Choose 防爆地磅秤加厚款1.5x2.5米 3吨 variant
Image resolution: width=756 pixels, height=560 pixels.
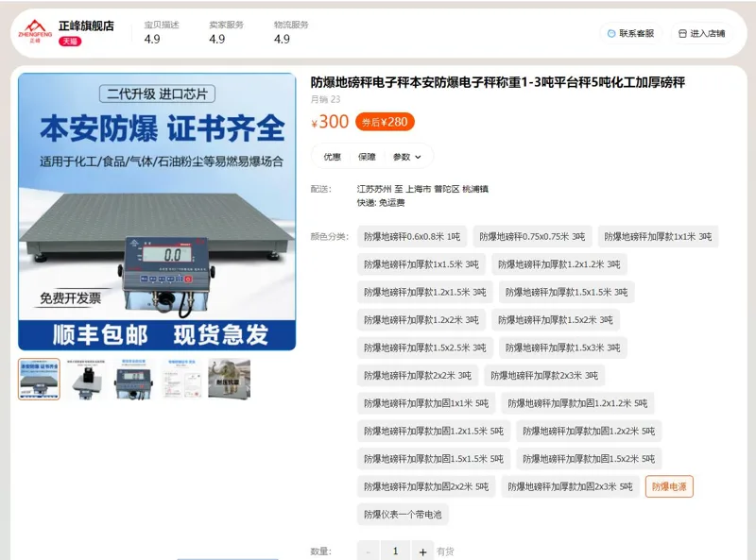coord(425,348)
